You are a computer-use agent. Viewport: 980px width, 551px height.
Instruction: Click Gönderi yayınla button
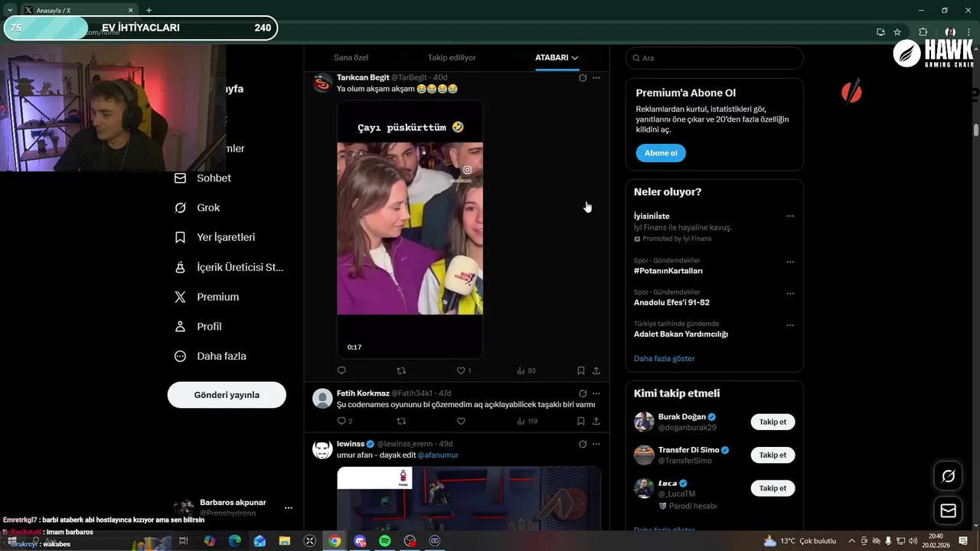[x=227, y=395]
